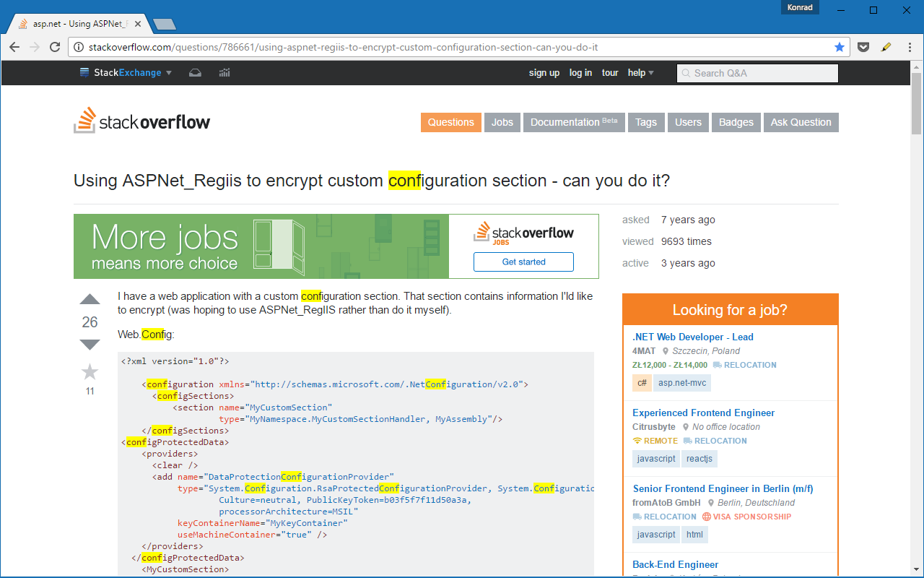Open the Experienced Frontend Engineer job
This screenshot has height=578, width=924.
tap(703, 413)
